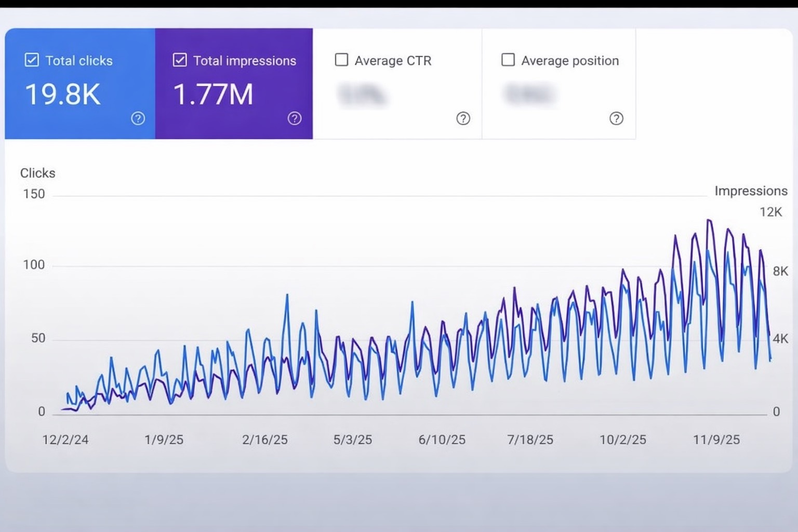Image resolution: width=798 pixels, height=532 pixels.
Task: Select the Total clicks card
Action: tap(79, 83)
